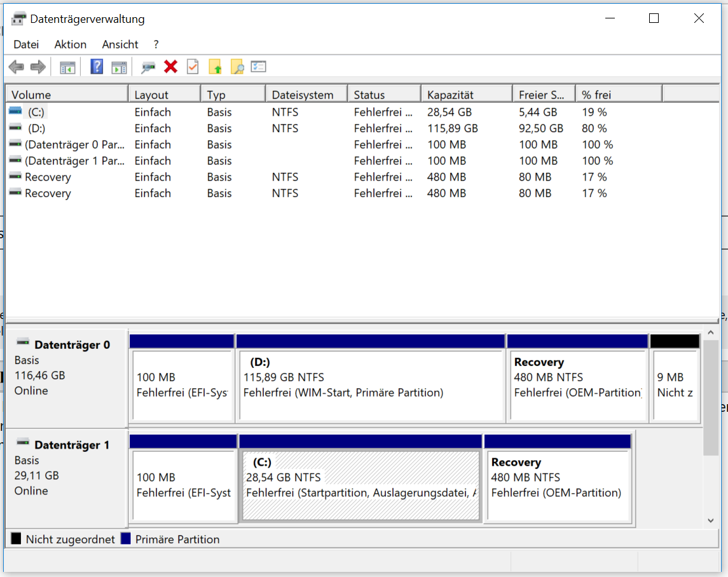Screen dimensions: 728x577
Task: Click the disk icon beside Datenträger 0 label
Action: point(23,343)
